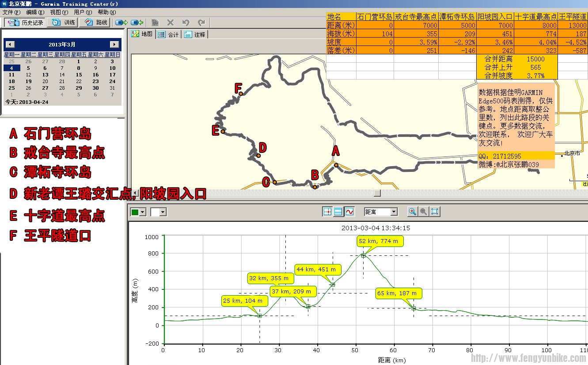588x365 pixels.
Task: Zoom out on the elevation chart
Action: click(423, 212)
